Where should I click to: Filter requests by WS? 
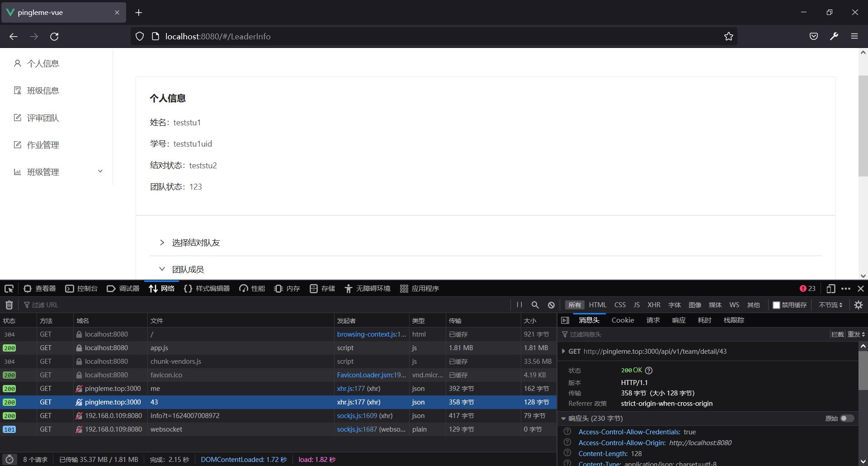tap(734, 305)
